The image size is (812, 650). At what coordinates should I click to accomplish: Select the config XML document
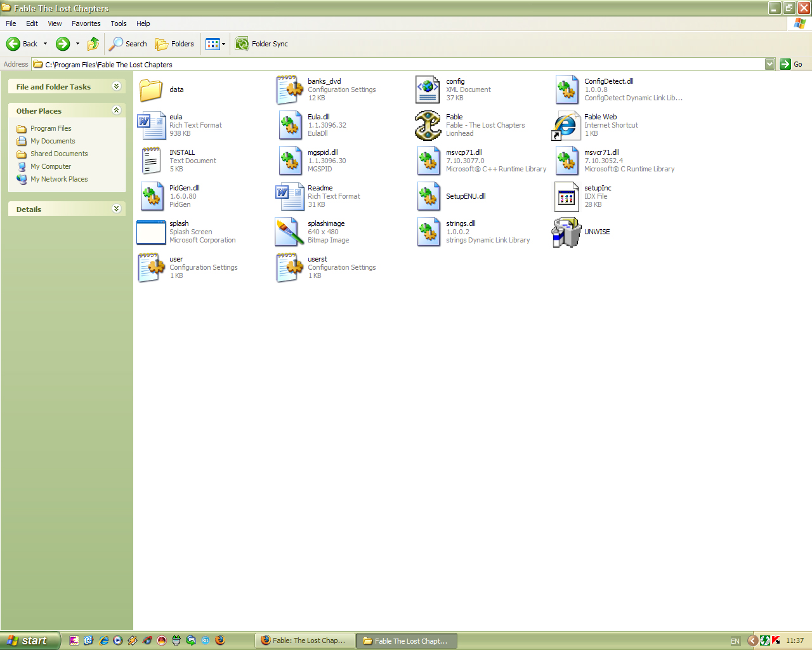[x=428, y=90]
